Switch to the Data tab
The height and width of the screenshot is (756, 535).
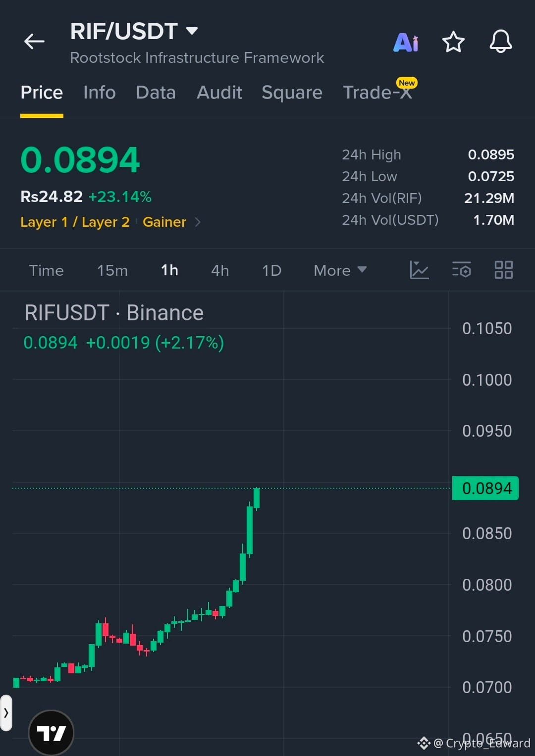point(156,93)
